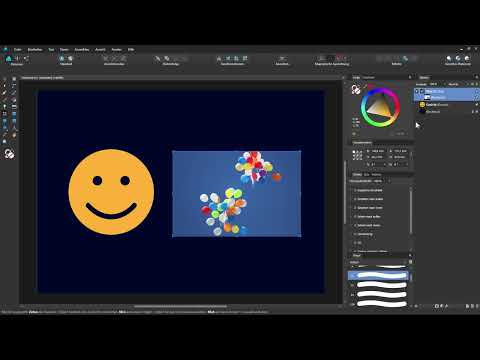This screenshot has width=480, height=360.
Task: Toggle visibility of the selected top layer
Action: click(477, 91)
